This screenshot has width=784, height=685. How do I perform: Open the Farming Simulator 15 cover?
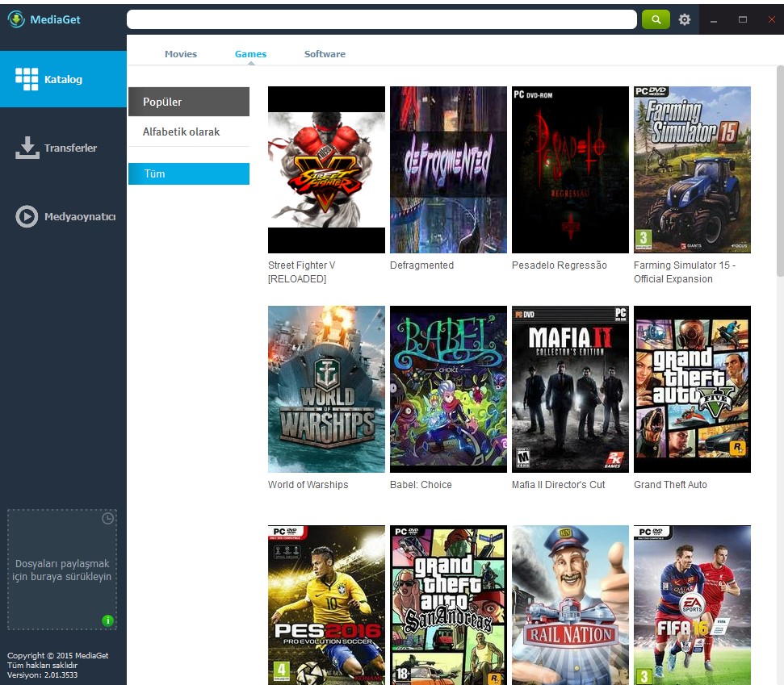pyautogui.click(x=693, y=170)
